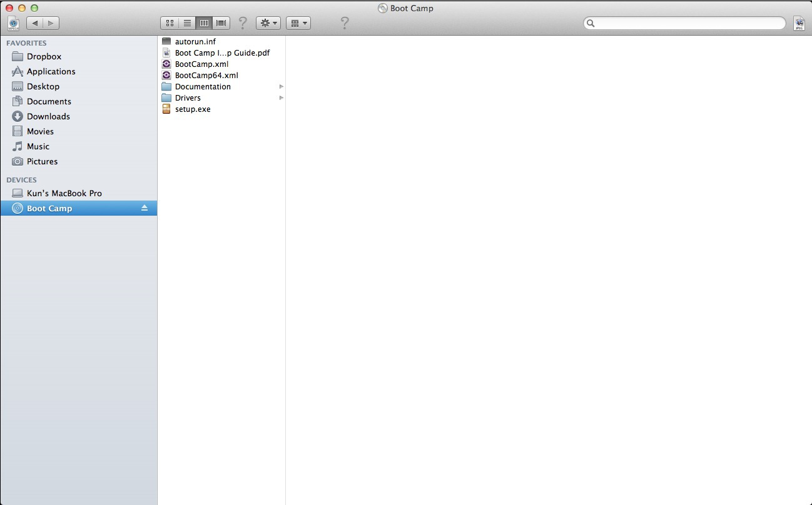
Task: Select the Documentation folder
Action: 222,86
